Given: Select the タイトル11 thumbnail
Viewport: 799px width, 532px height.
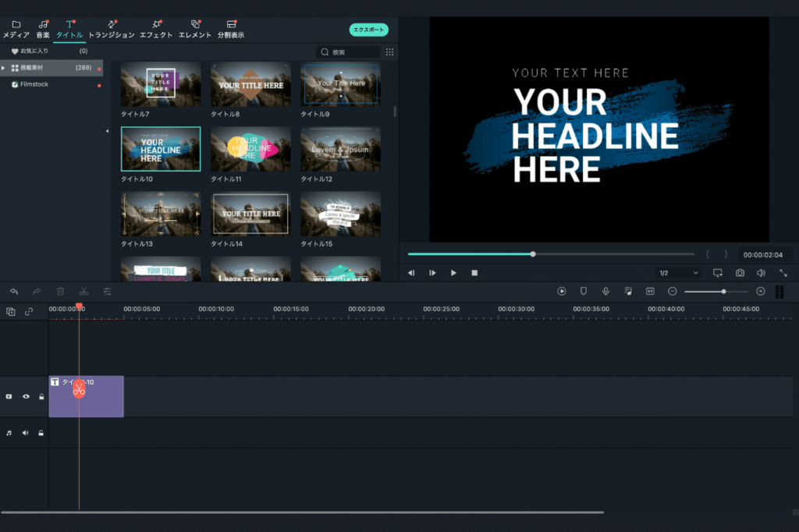Looking at the screenshot, I should [250, 149].
